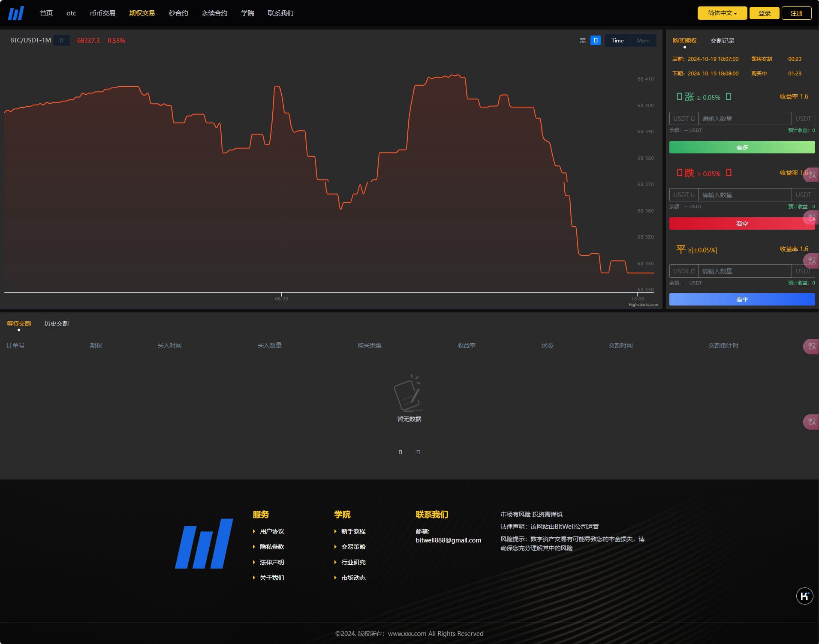Click the translate icon beside the order table header
Image resolution: width=819 pixels, height=644 pixels.
click(x=811, y=346)
